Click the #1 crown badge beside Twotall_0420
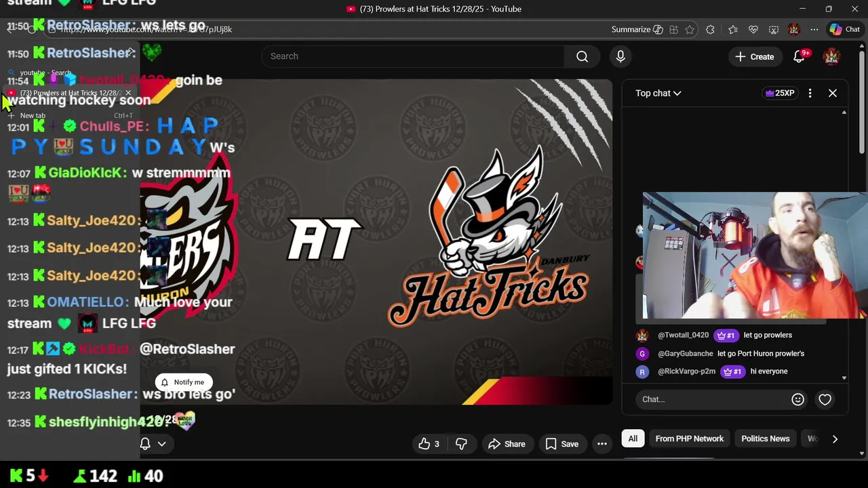The width and height of the screenshot is (868, 488). click(726, 335)
